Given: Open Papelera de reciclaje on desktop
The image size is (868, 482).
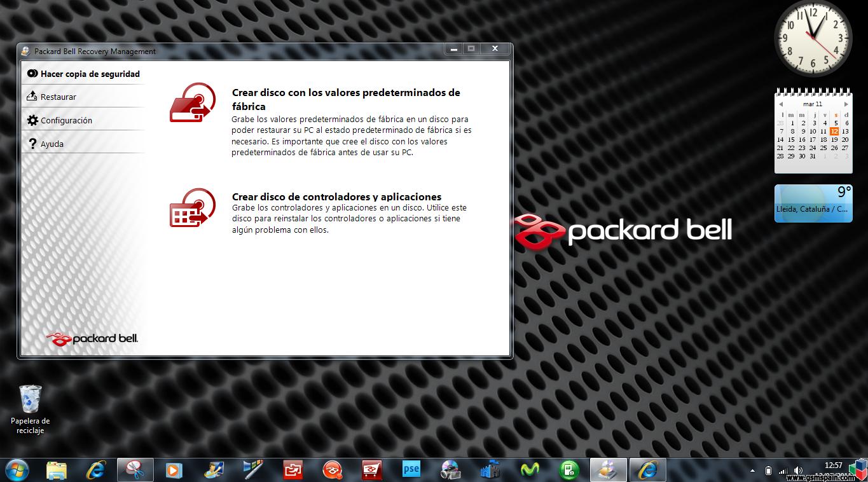Looking at the screenshot, I should tap(30, 410).
